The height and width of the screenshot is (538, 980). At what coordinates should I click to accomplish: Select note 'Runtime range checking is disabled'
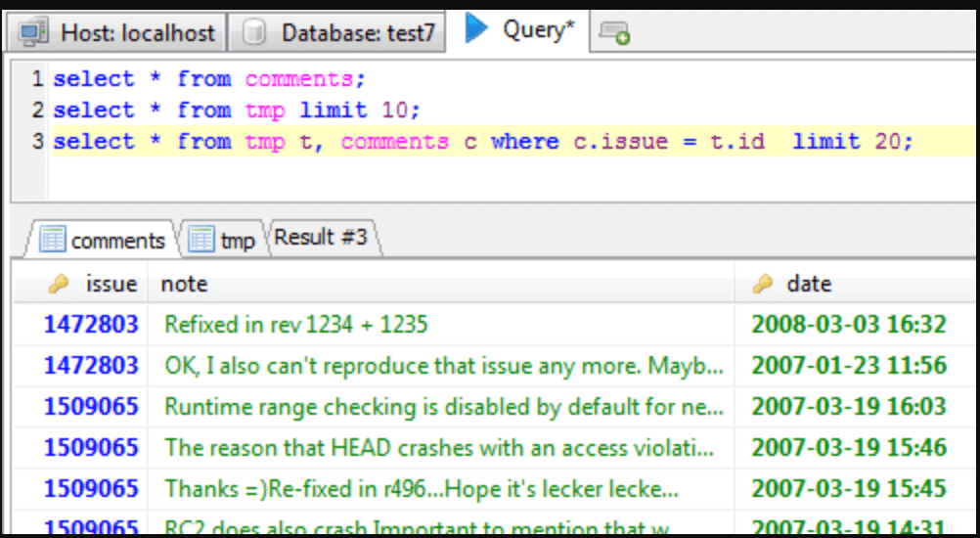pyautogui.click(x=444, y=407)
